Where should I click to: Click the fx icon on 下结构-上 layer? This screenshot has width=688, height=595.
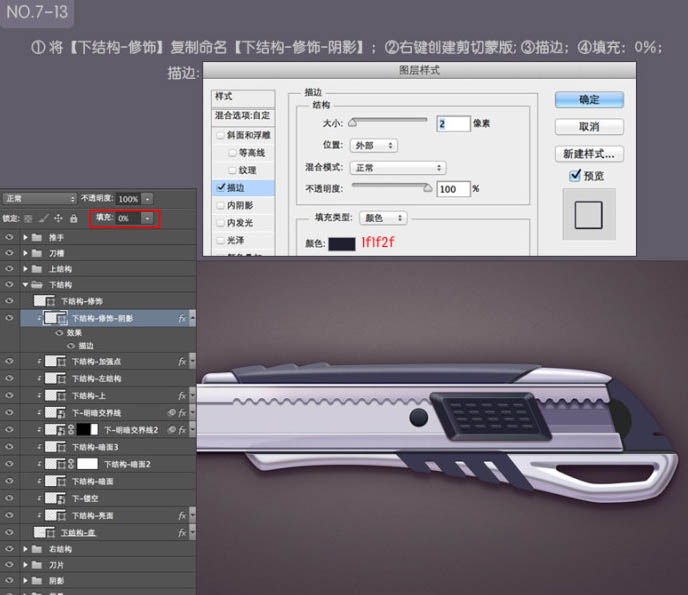pos(183,396)
